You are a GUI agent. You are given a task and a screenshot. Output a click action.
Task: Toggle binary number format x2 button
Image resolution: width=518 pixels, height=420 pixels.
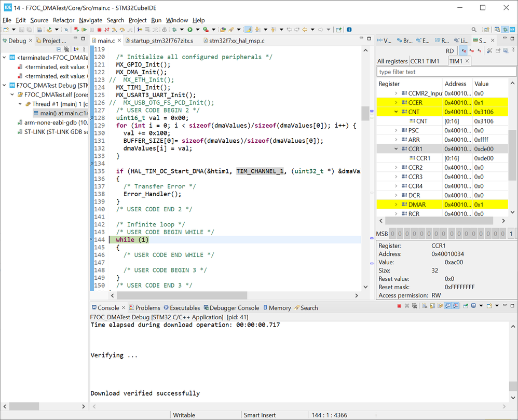480,50
